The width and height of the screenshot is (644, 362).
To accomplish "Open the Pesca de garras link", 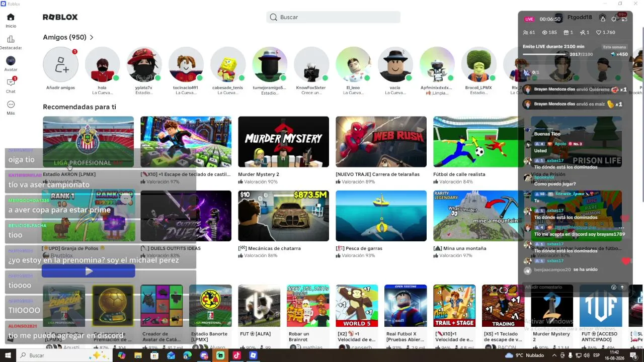I will [359, 248].
